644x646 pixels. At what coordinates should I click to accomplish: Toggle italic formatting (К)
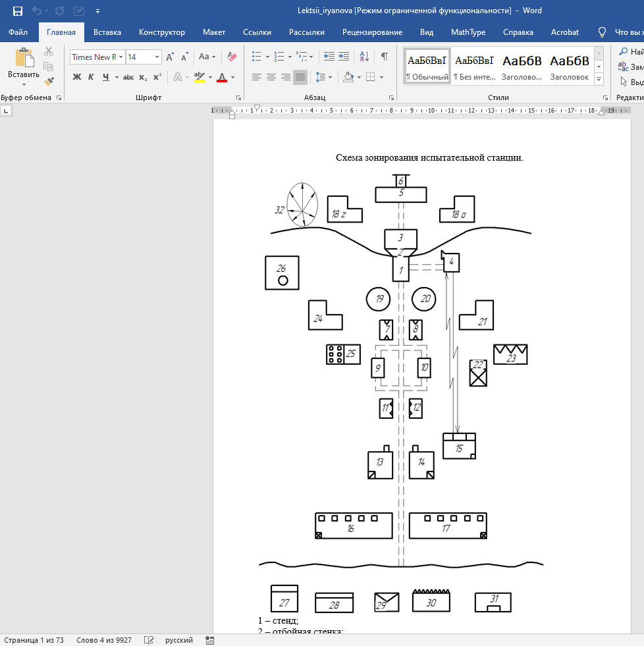[91, 77]
